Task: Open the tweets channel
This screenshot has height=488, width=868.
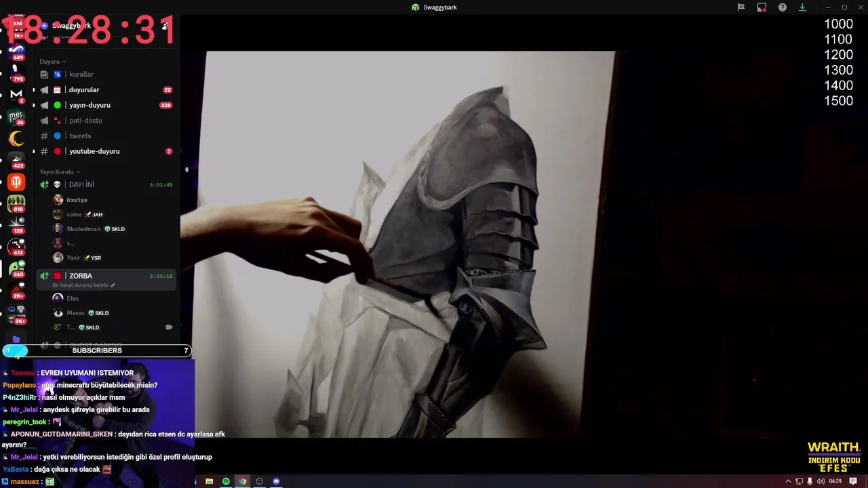Action: (106, 136)
